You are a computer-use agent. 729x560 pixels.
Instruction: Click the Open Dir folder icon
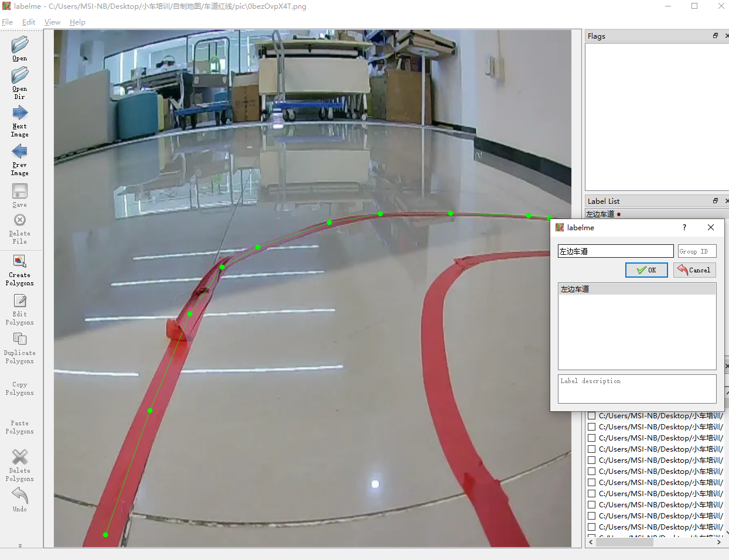click(19, 76)
